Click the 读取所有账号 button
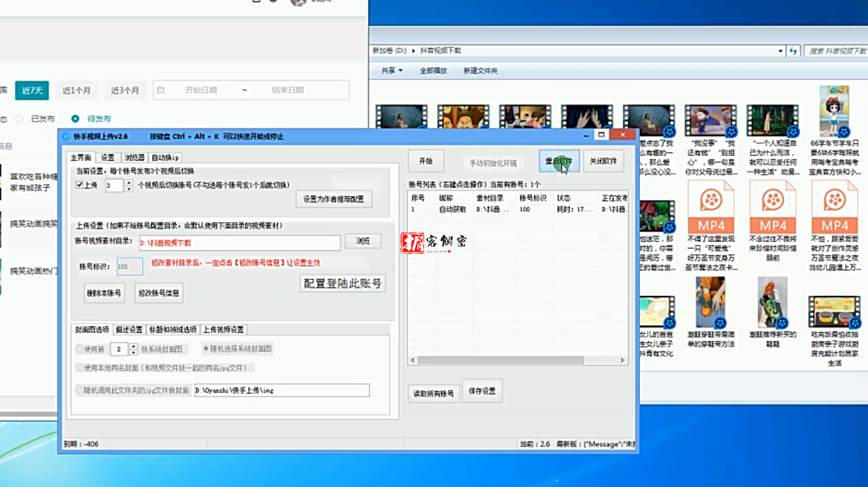Viewport: 868px width, 487px height. (x=433, y=394)
